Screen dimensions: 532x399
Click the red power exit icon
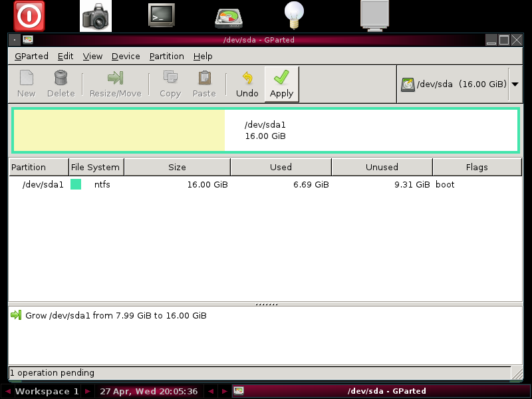29,16
